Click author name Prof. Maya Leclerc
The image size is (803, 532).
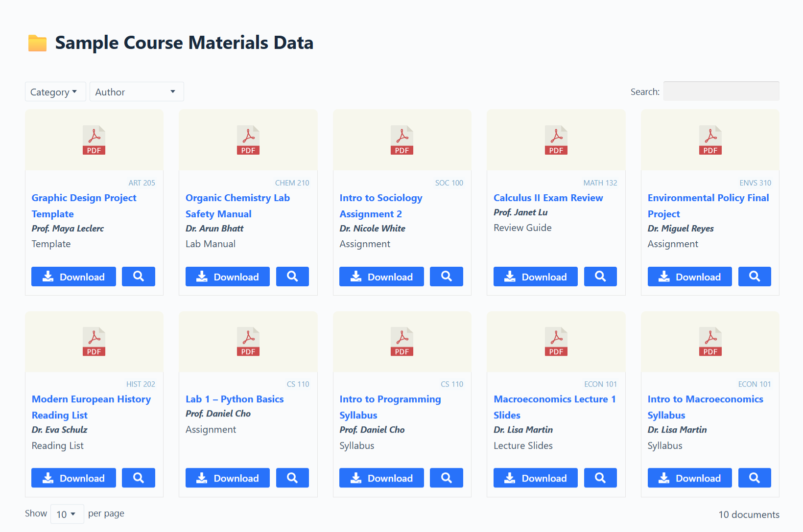click(x=68, y=229)
